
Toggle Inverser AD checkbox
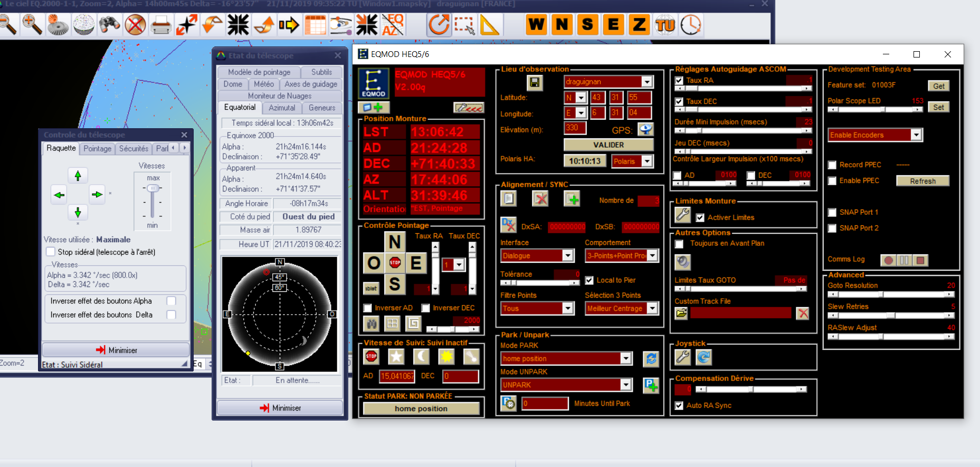pos(368,308)
